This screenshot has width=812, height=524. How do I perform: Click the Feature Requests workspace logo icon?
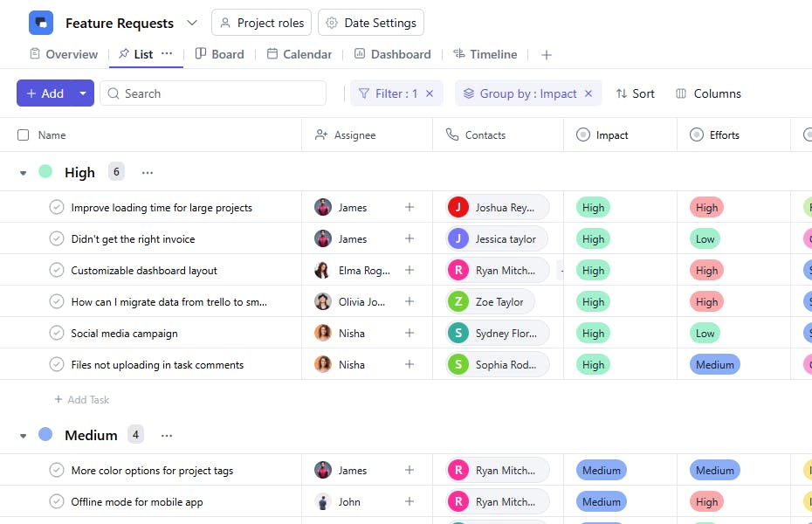(x=41, y=22)
